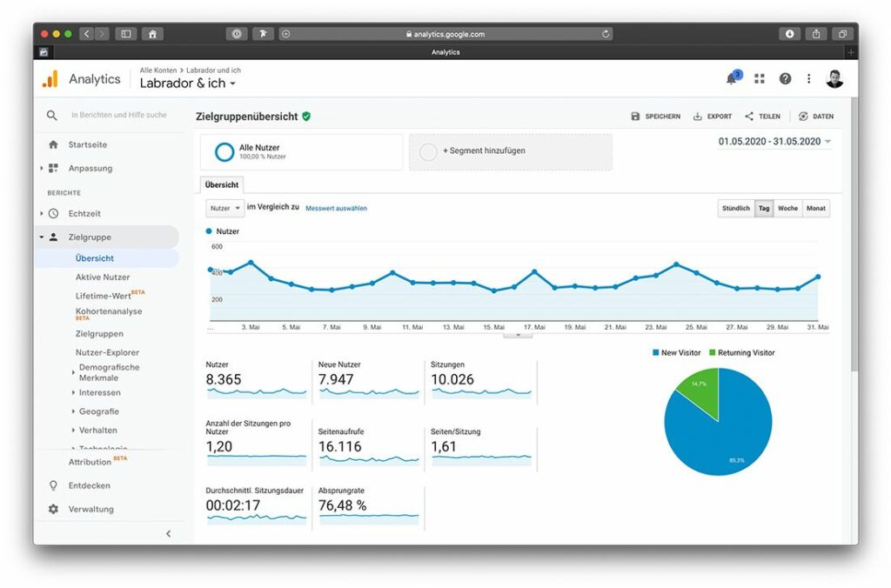
Task: Open Echtzeit reports with the clock icon
Action: click(52, 213)
